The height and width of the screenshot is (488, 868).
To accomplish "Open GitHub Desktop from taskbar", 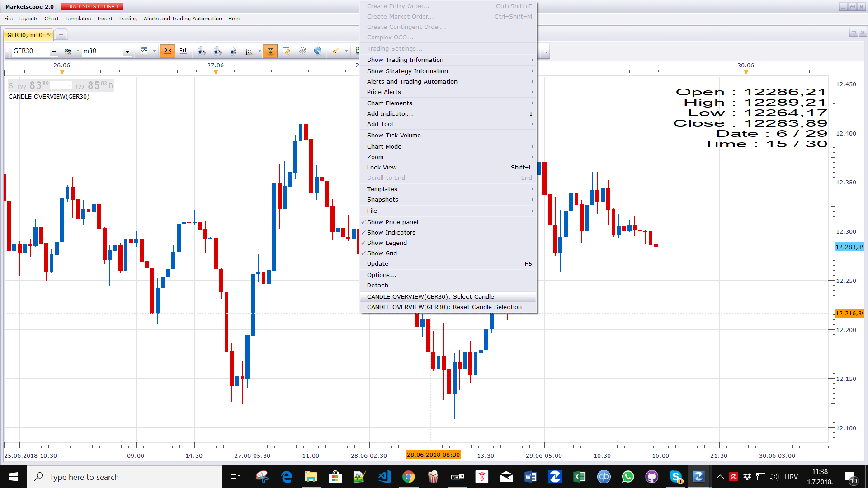I will (x=651, y=477).
